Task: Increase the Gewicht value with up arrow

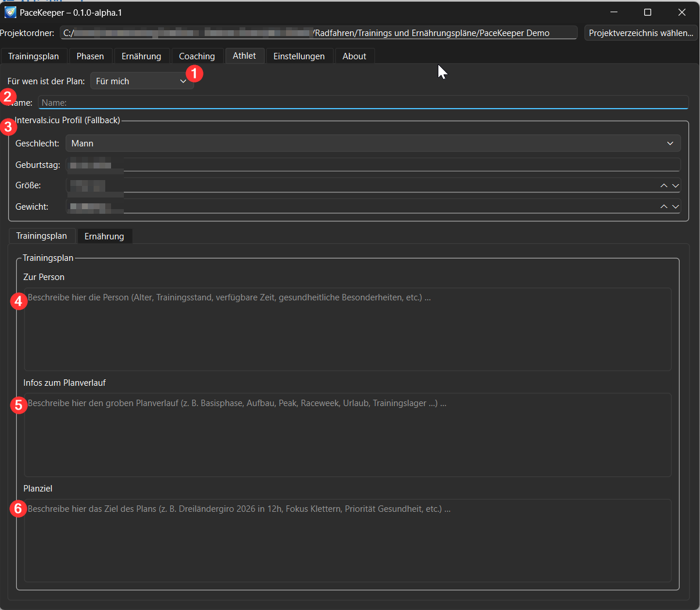Action: tap(663, 206)
